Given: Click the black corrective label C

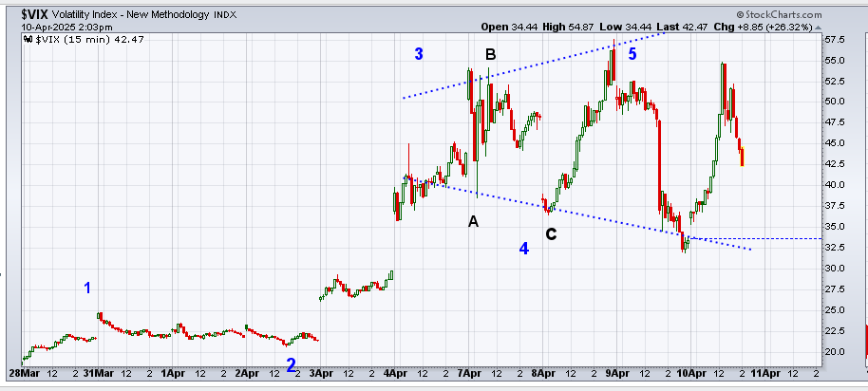Looking at the screenshot, I should [x=551, y=234].
